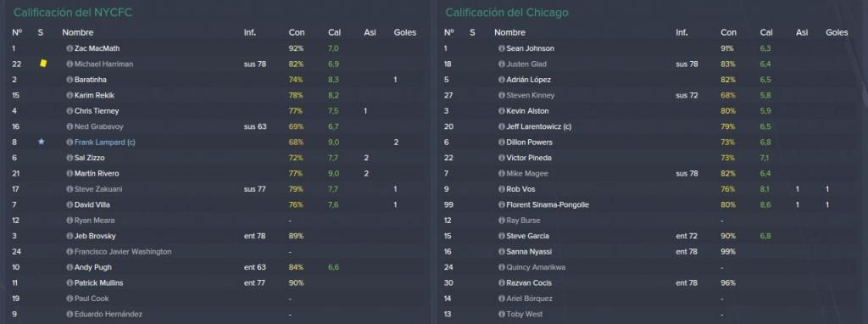Click info icon next to Rob Vos
The width and height of the screenshot is (868, 324).
coord(502,189)
